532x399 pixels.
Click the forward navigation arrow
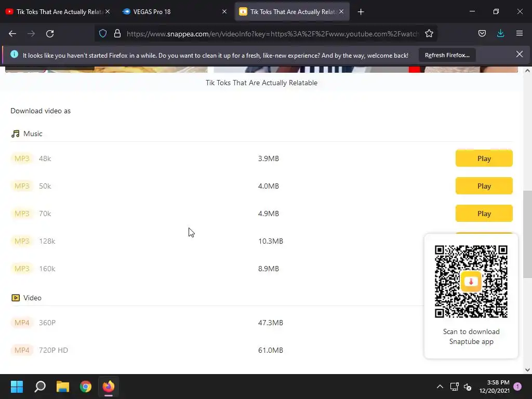click(31, 34)
